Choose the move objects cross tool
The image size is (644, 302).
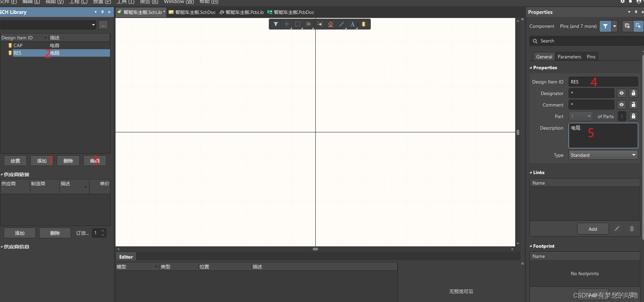286,24
